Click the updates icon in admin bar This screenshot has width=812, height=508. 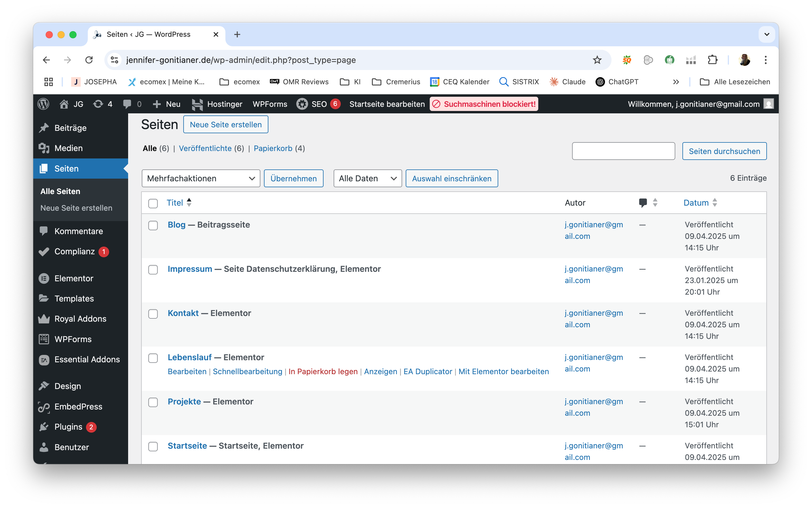tap(98, 104)
